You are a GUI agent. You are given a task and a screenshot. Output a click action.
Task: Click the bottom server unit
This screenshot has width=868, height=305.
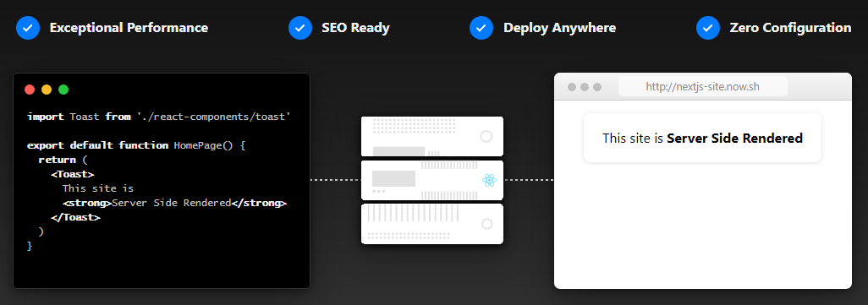click(431, 224)
